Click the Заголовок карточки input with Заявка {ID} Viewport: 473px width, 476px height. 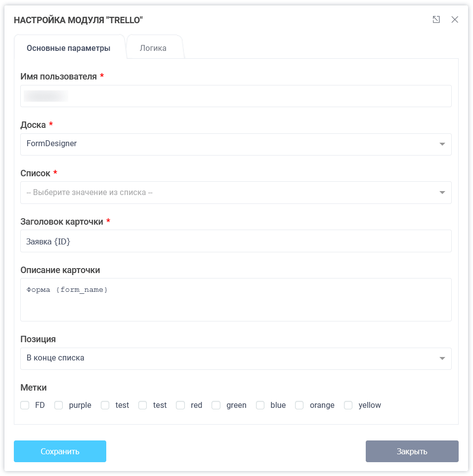click(236, 241)
